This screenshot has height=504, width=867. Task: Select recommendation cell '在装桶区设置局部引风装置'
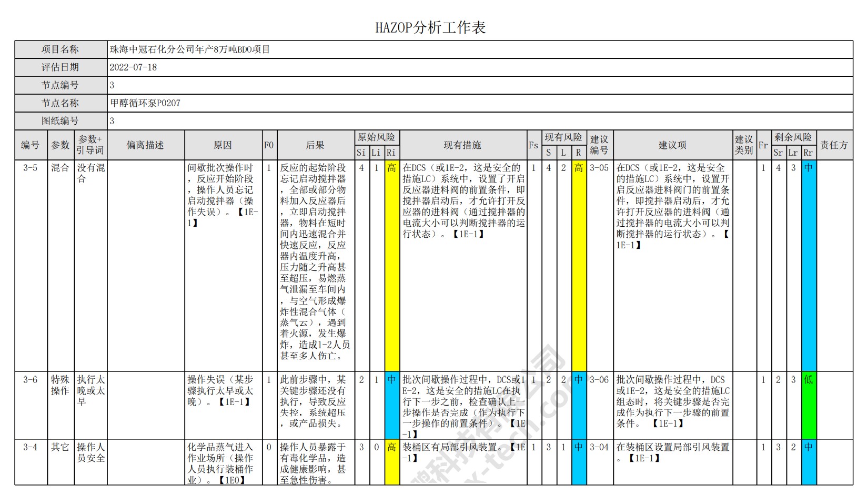tap(673, 462)
